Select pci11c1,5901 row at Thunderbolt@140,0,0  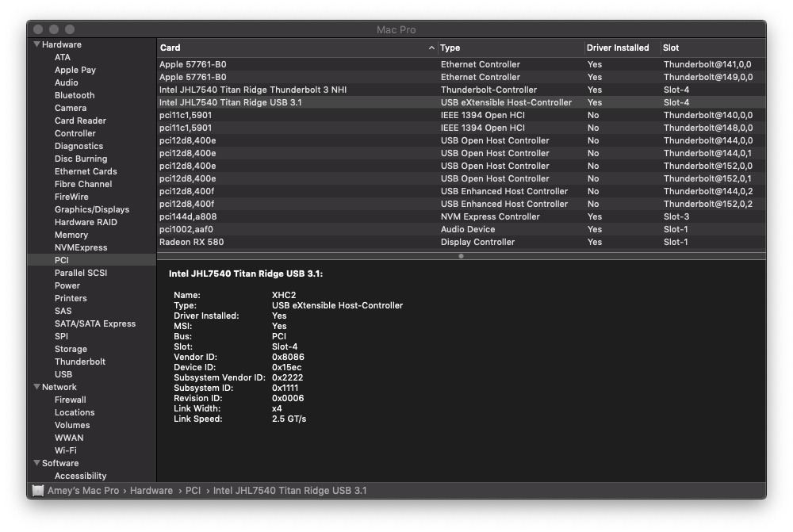click(462, 115)
